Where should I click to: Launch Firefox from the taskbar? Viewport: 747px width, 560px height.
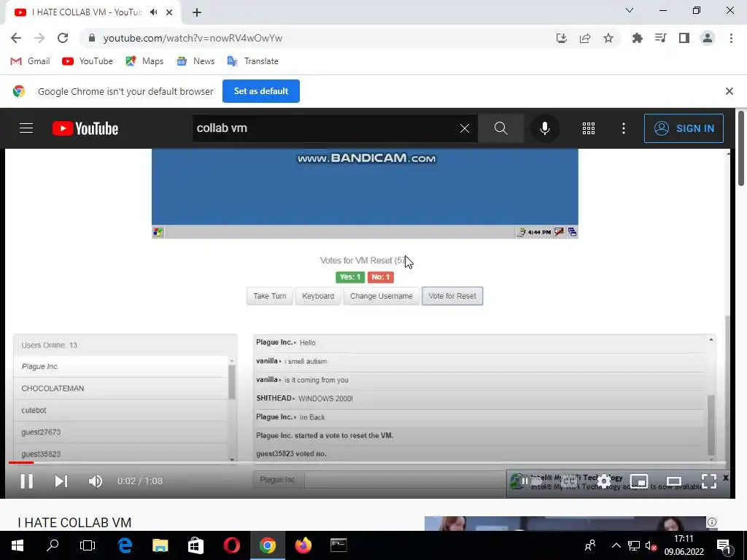[303, 545]
